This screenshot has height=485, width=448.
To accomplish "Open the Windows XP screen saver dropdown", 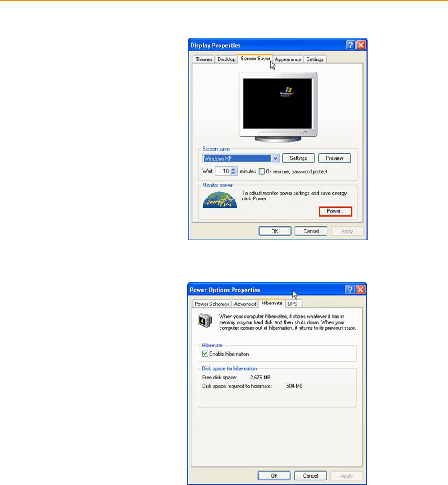I will (x=275, y=158).
